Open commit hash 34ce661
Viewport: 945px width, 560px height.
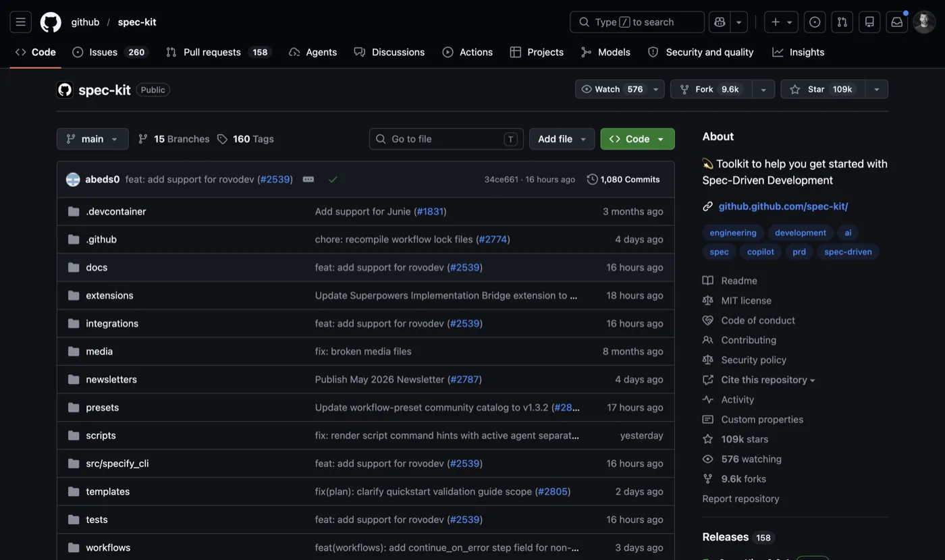pos(501,179)
